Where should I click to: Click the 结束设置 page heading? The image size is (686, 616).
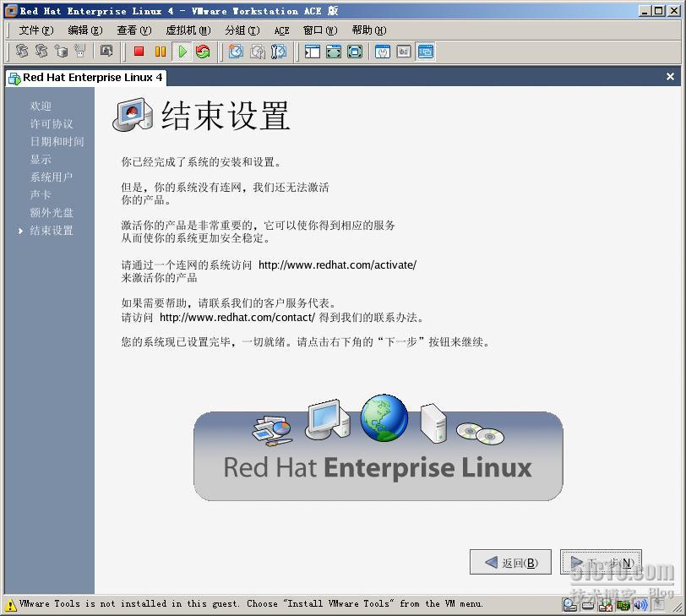[226, 116]
